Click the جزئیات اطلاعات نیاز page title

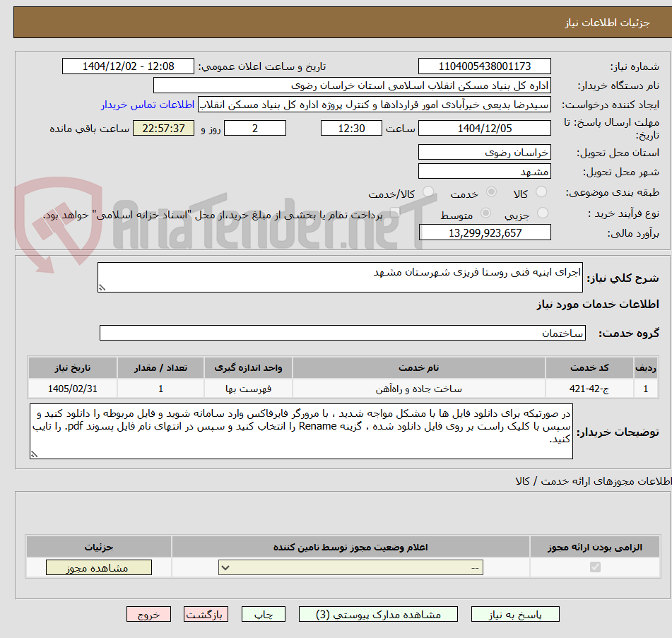(607, 23)
